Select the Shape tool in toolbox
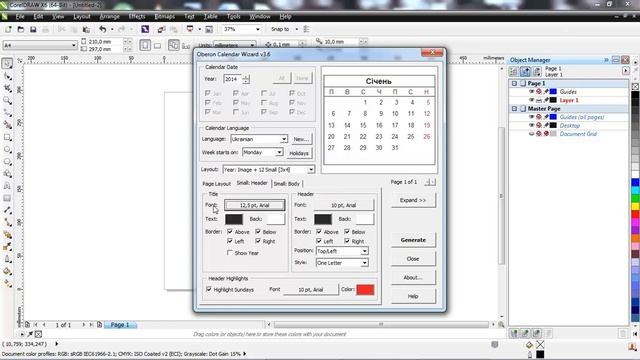Image resolution: width=640 pixels, height=360 pixels. [7, 76]
